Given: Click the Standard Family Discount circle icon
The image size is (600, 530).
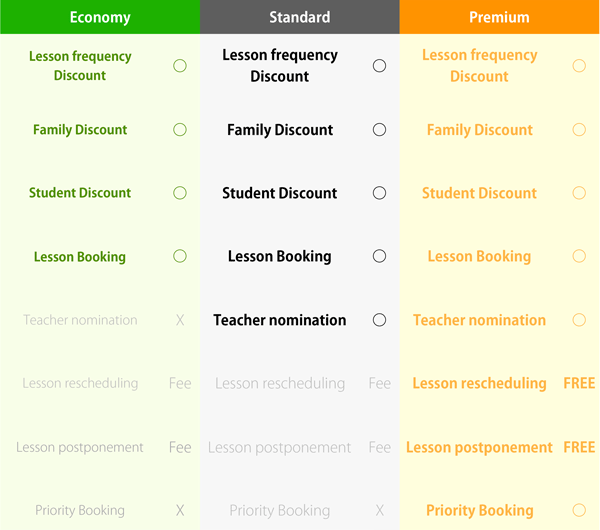Looking at the screenshot, I should [x=379, y=130].
